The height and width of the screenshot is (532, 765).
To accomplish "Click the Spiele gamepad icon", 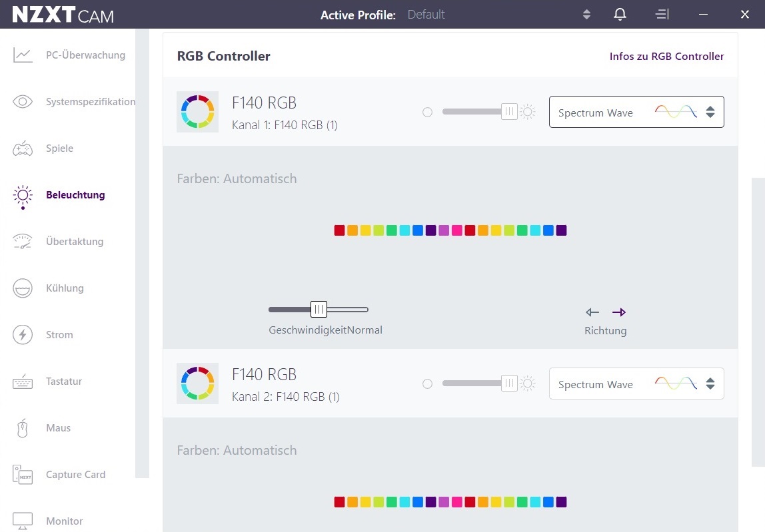I will [23, 148].
